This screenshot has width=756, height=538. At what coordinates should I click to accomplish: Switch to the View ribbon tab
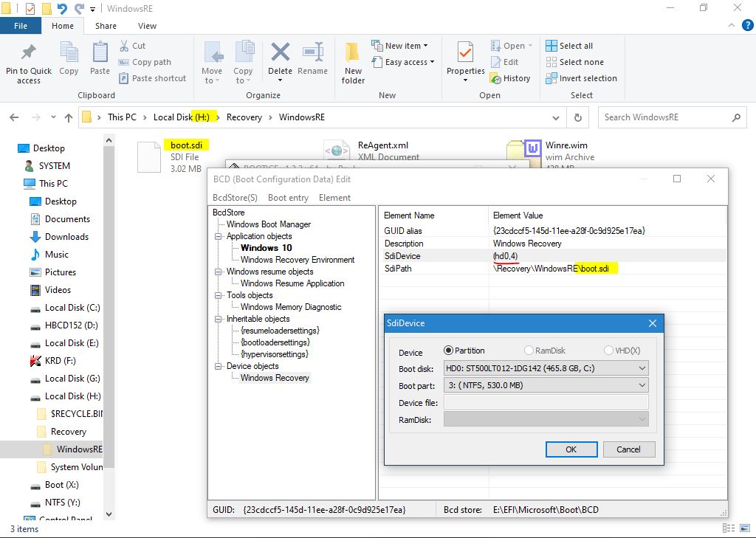coord(147,26)
